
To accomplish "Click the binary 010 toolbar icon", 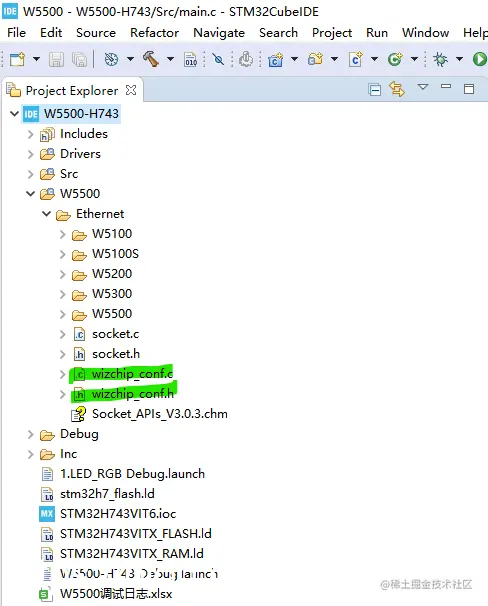I will pyautogui.click(x=190, y=60).
